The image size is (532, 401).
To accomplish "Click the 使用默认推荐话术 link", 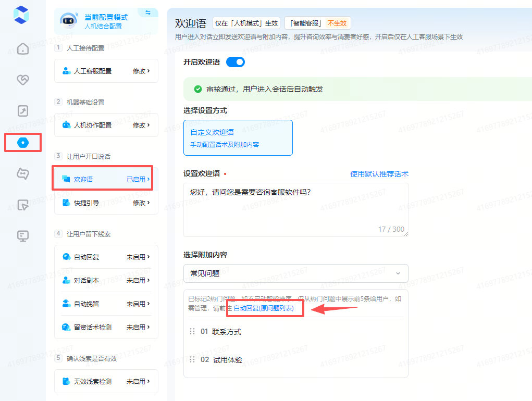I will (379, 174).
